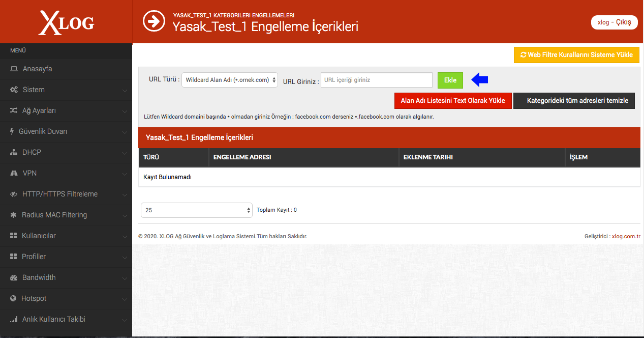Click the HTTP/HTTPS Filtreleme eye icon

pyautogui.click(x=14, y=194)
